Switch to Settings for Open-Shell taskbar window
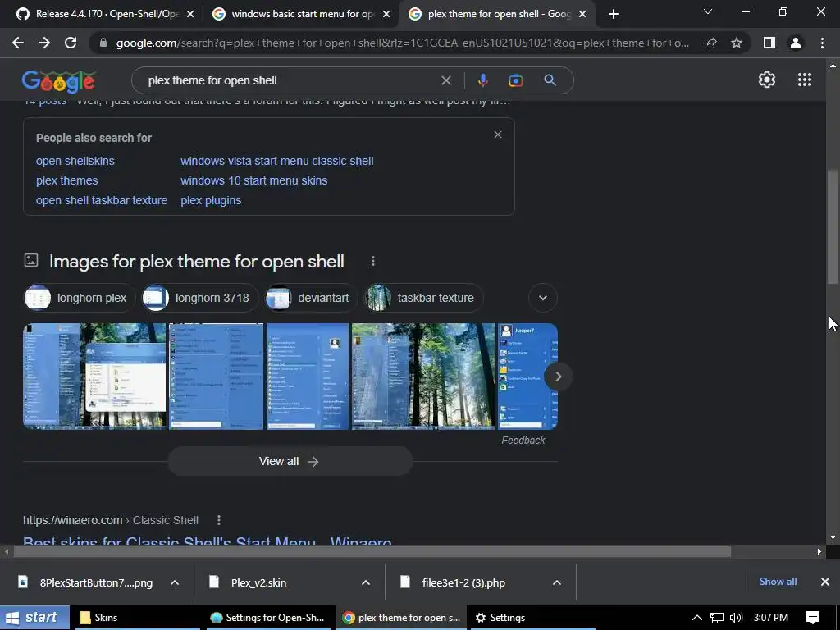The height and width of the screenshot is (630, 840). (269, 618)
